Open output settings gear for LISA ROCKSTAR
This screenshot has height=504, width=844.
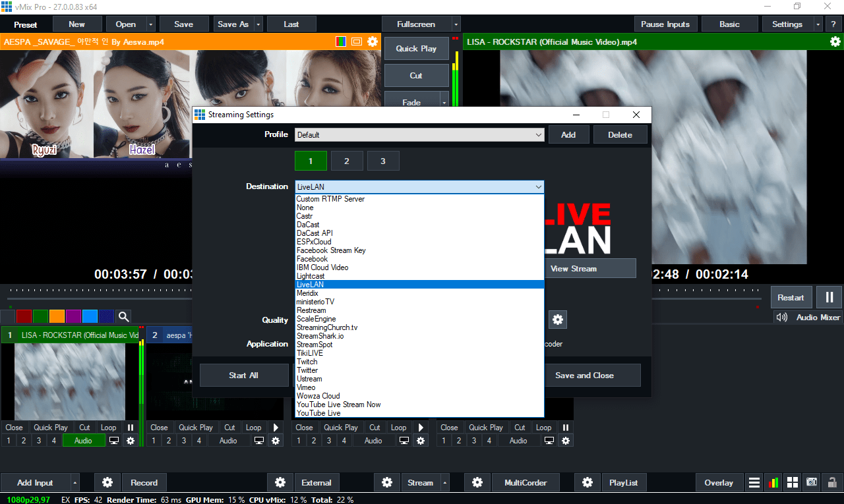pyautogui.click(x=835, y=42)
